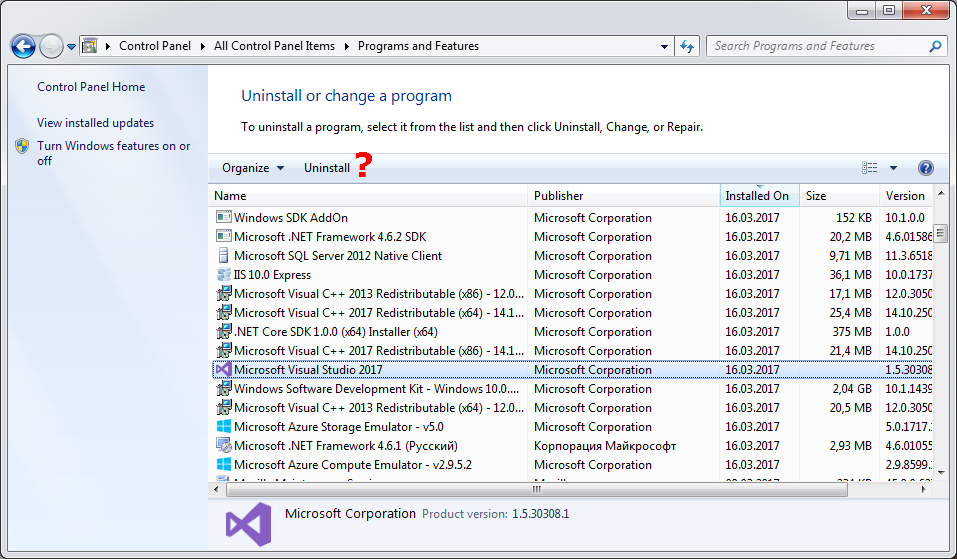Click the .NET Core SDK 1.0.0 installer icon
The image size is (957, 559).
tap(223, 331)
